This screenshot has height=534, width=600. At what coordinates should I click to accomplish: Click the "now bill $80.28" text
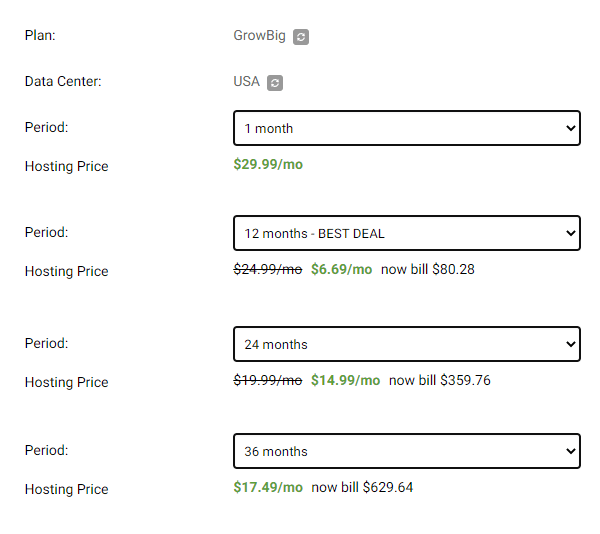[x=428, y=269]
